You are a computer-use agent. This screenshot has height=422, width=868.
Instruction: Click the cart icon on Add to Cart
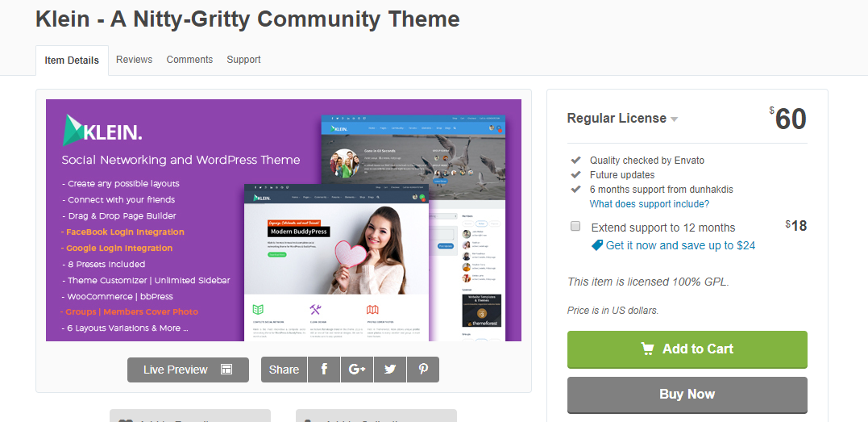[x=647, y=349]
